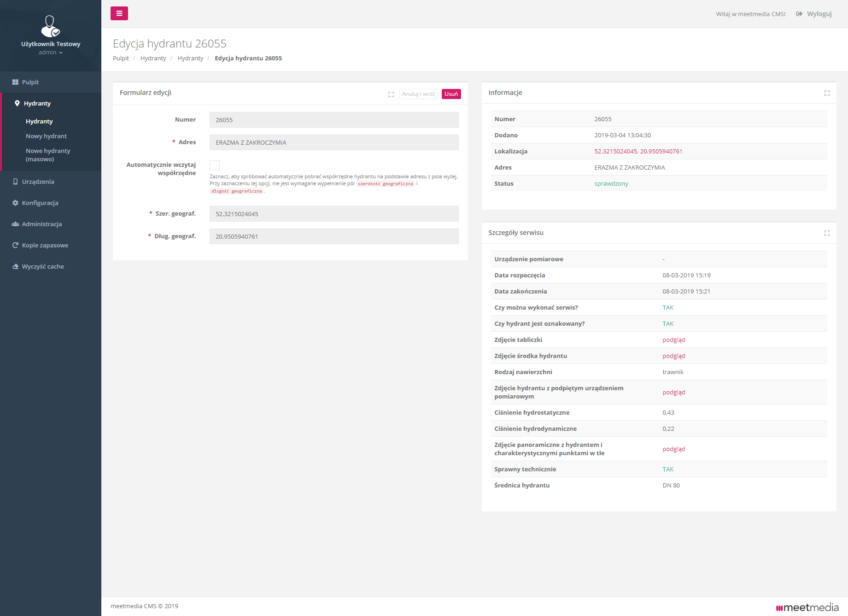
Task: Expand the Konfiguracja sidebar menu
Action: pyautogui.click(x=40, y=203)
